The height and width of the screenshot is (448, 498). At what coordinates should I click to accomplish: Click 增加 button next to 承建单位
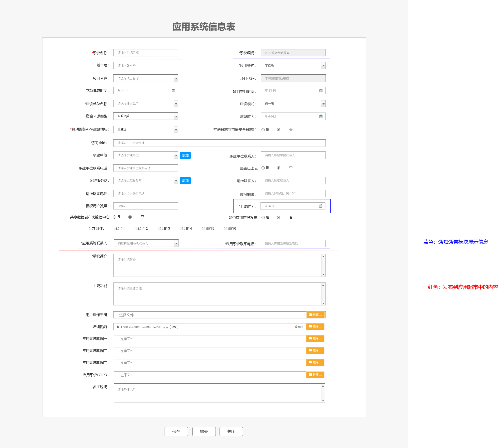coord(185,155)
